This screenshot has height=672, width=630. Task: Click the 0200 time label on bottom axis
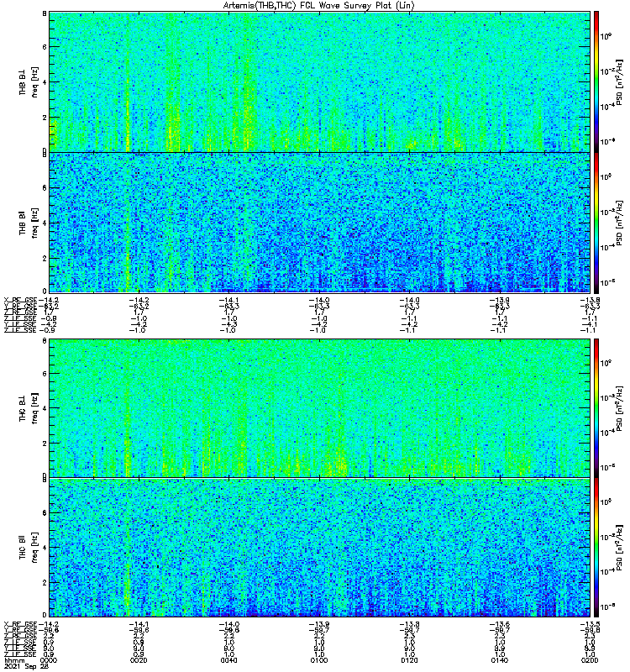tap(590, 660)
